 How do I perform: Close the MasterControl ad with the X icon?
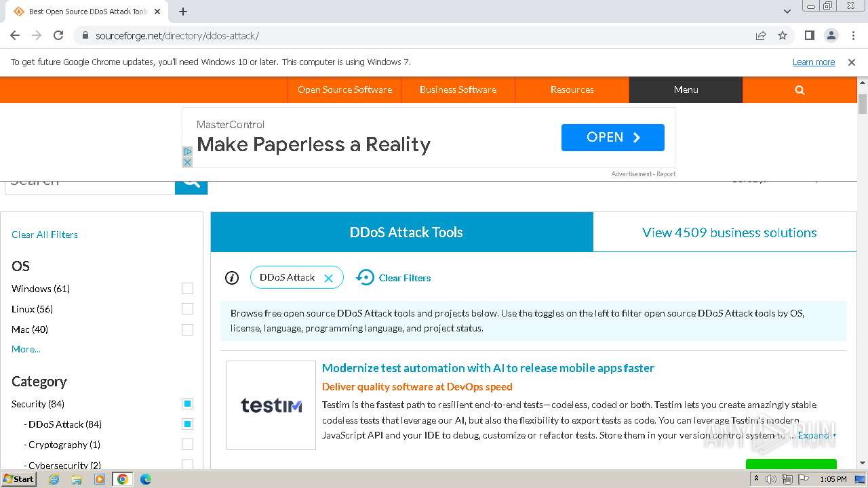[188, 162]
